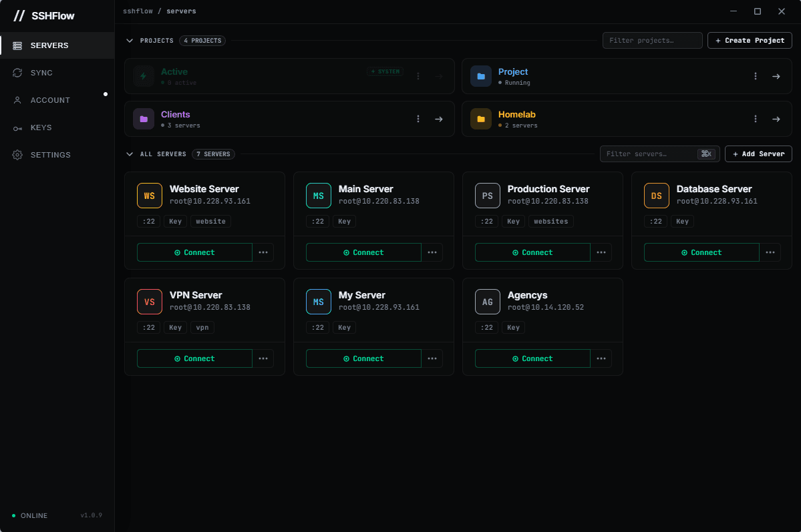The image size is (801, 532).
Task: Click the vpn tag on VPN Server
Action: [x=202, y=327]
